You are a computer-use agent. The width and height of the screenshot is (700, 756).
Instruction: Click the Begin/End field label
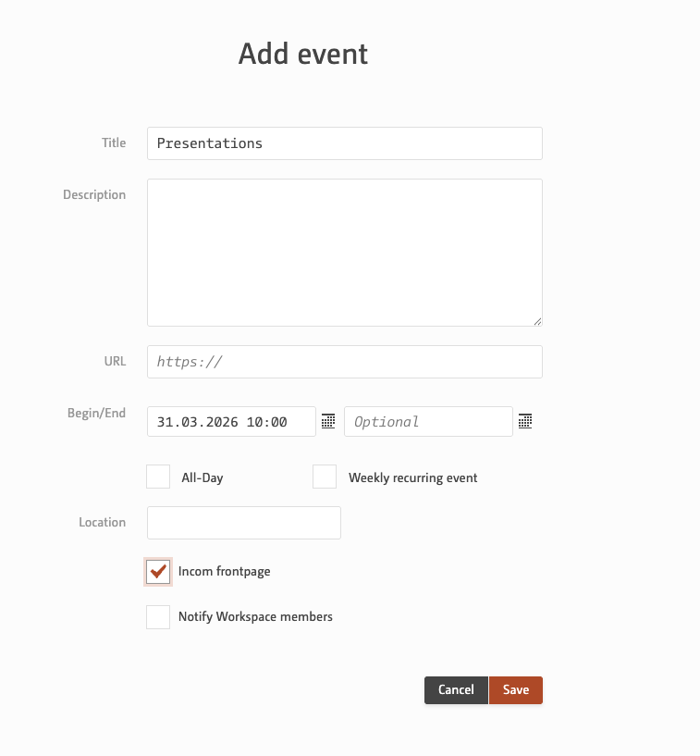point(96,414)
